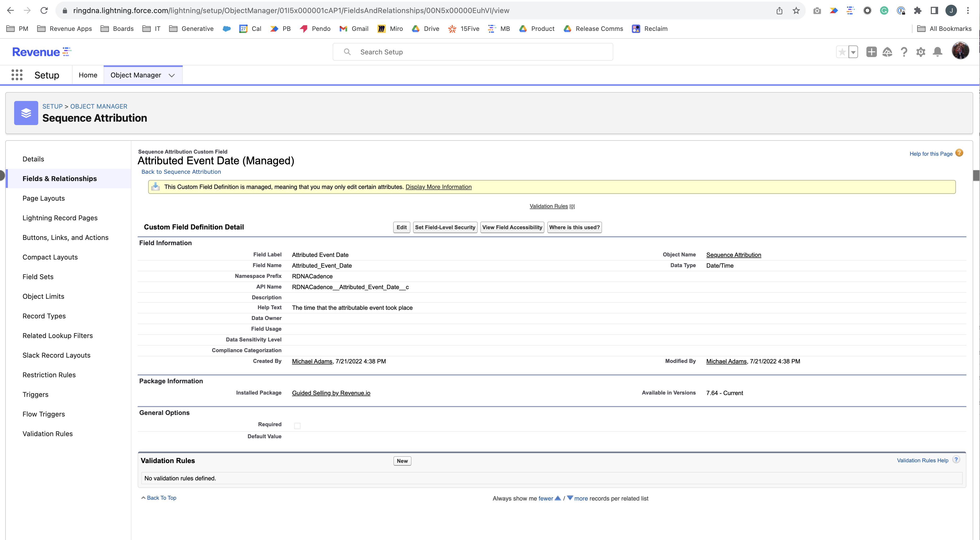Switch to the Home tab in Setup

coord(88,75)
